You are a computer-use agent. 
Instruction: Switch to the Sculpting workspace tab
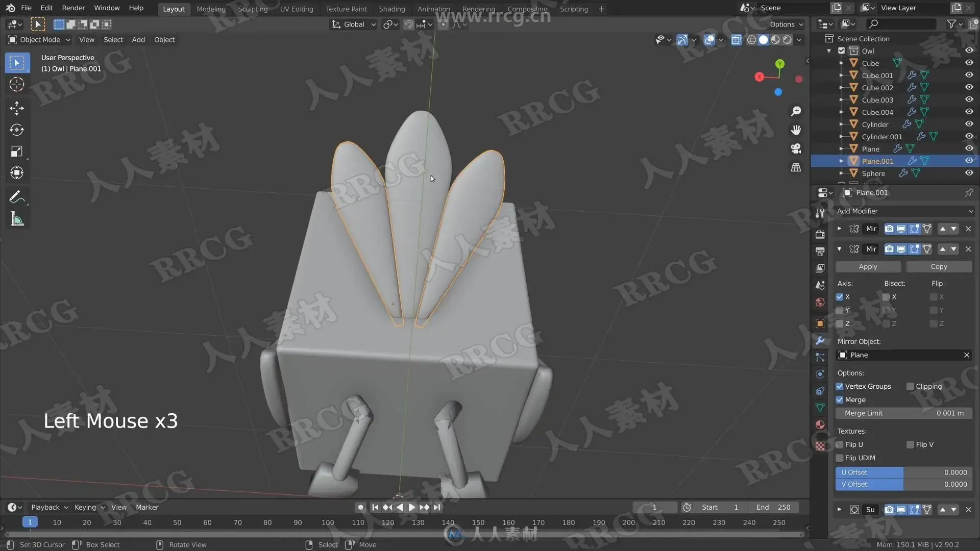(252, 9)
